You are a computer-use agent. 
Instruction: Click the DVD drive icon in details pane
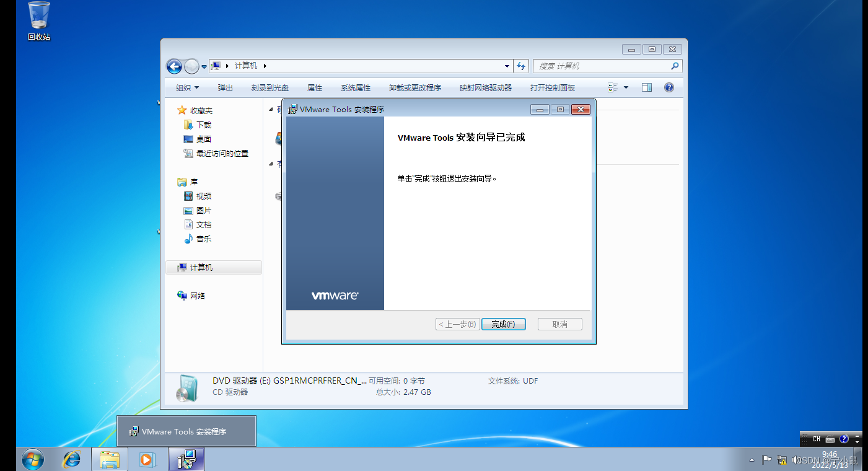coord(186,388)
